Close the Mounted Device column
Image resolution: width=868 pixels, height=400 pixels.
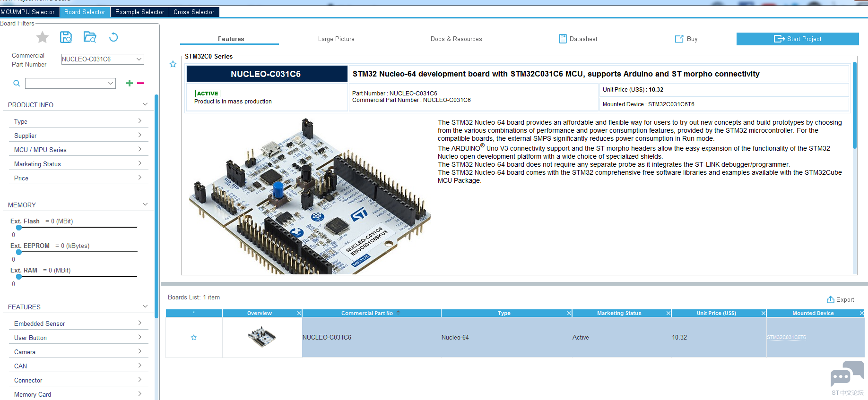click(862, 313)
